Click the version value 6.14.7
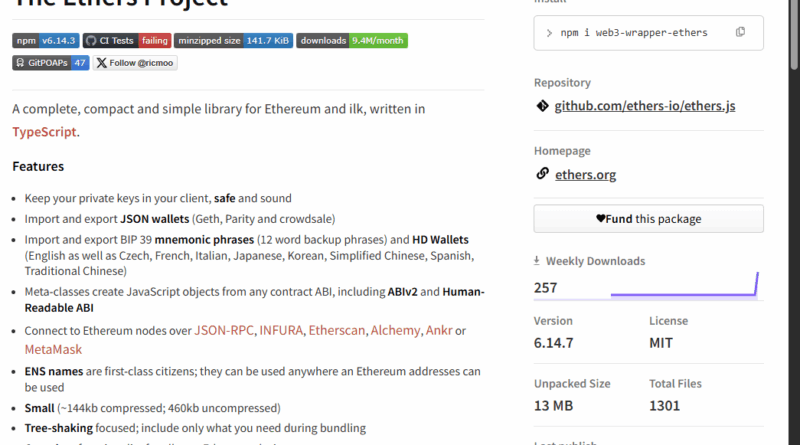The height and width of the screenshot is (445, 800). 553,343
